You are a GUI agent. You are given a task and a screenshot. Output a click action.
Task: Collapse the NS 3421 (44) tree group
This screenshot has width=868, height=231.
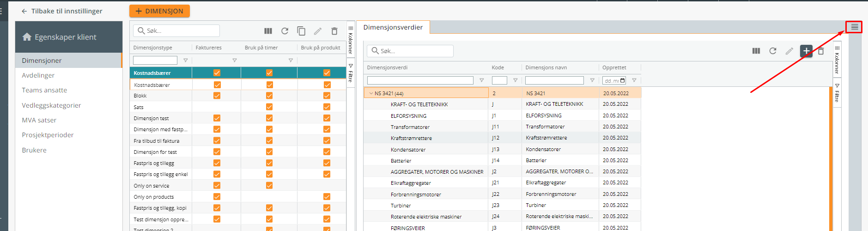(371, 93)
